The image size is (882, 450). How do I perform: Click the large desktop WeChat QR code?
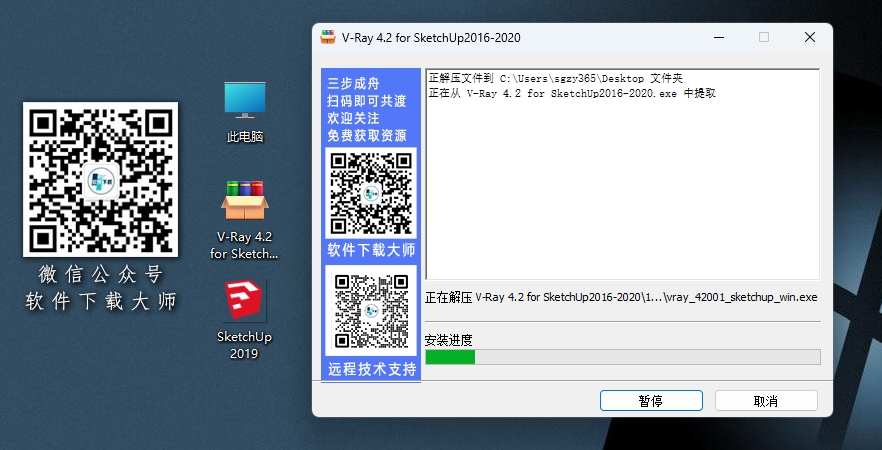[100, 179]
